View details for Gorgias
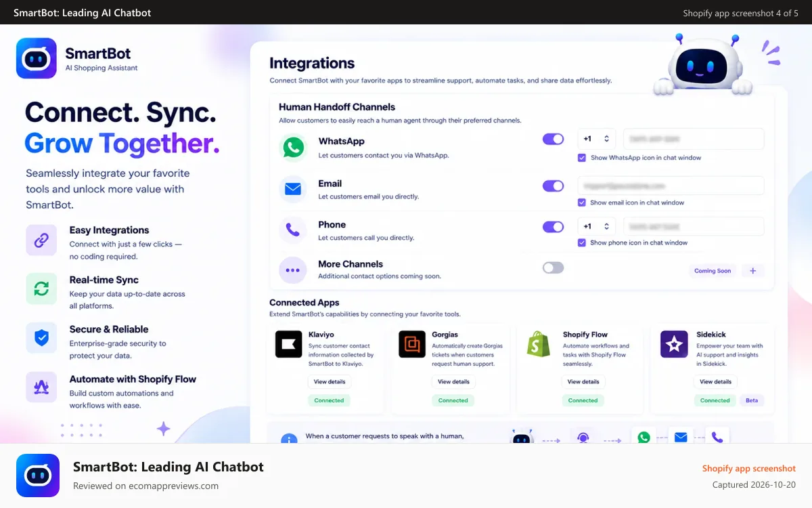Image resolution: width=812 pixels, height=508 pixels. coord(453,382)
